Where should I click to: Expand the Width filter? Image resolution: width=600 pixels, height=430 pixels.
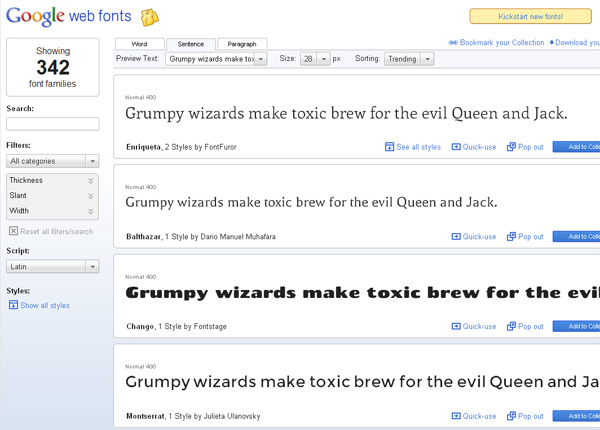click(x=52, y=211)
